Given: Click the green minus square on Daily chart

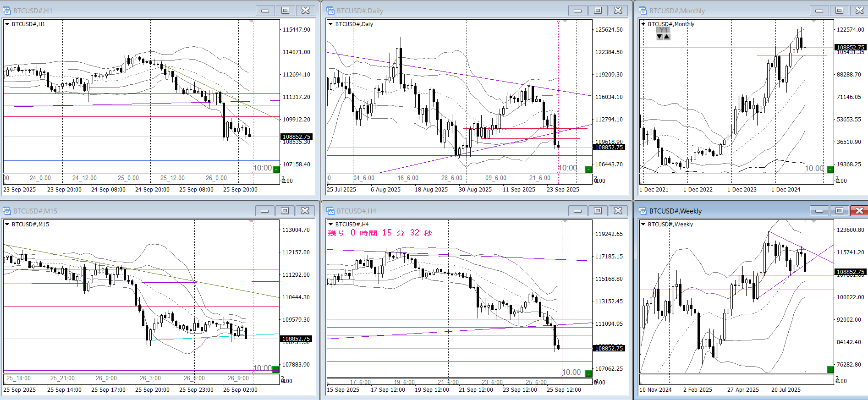Looking at the screenshot, I should click(588, 170).
